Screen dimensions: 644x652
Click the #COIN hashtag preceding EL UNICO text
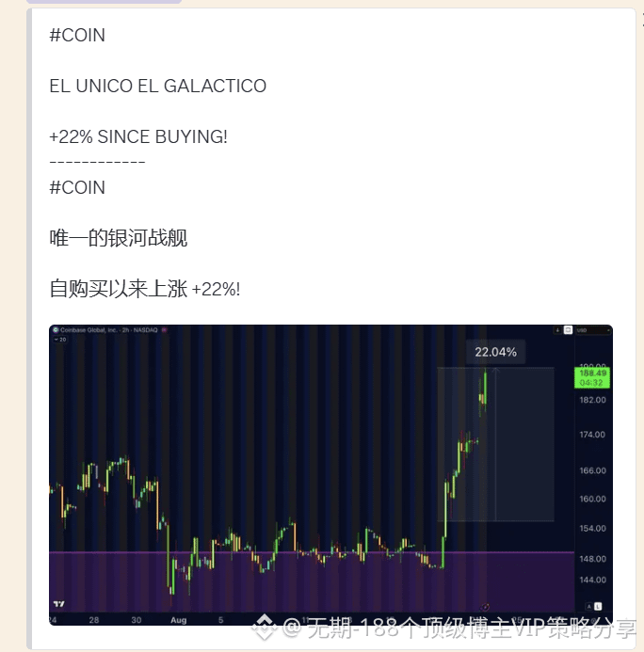click(x=77, y=36)
